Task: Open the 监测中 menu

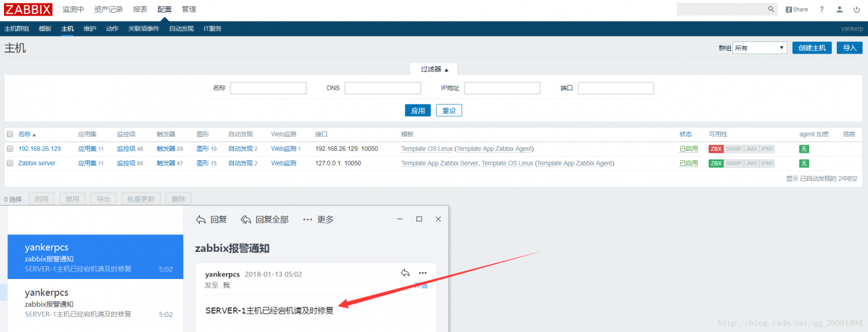Action: point(73,10)
